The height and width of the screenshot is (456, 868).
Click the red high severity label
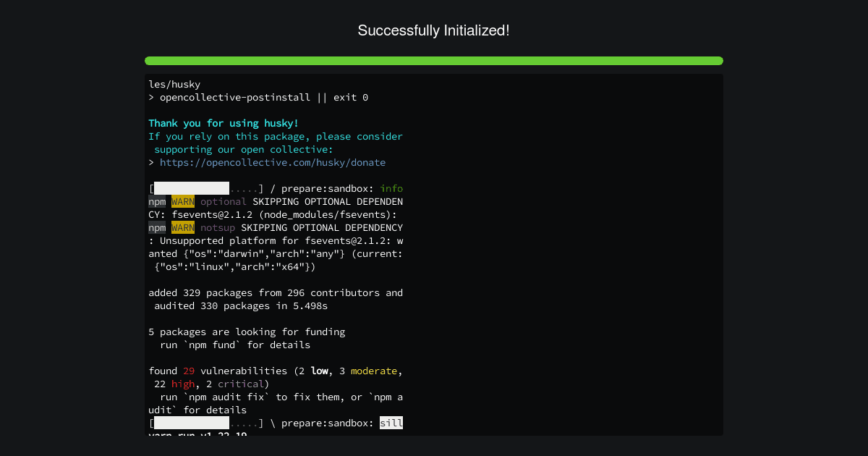(x=183, y=384)
